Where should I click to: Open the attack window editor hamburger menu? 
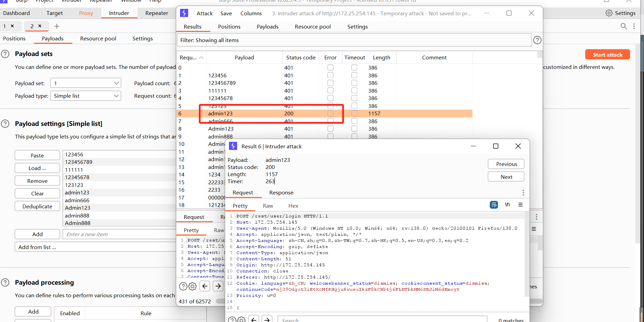click(x=534, y=229)
